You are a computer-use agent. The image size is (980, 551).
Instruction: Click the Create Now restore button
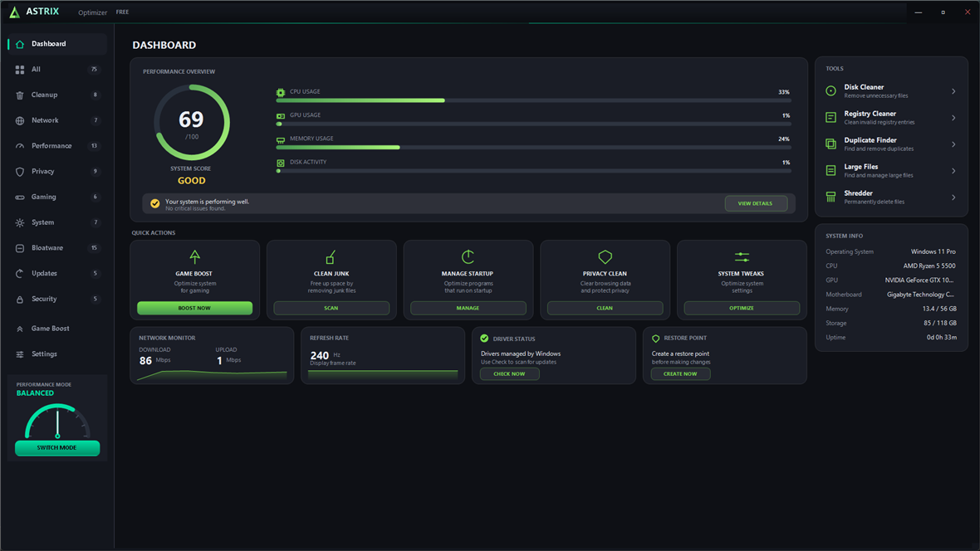681,374
